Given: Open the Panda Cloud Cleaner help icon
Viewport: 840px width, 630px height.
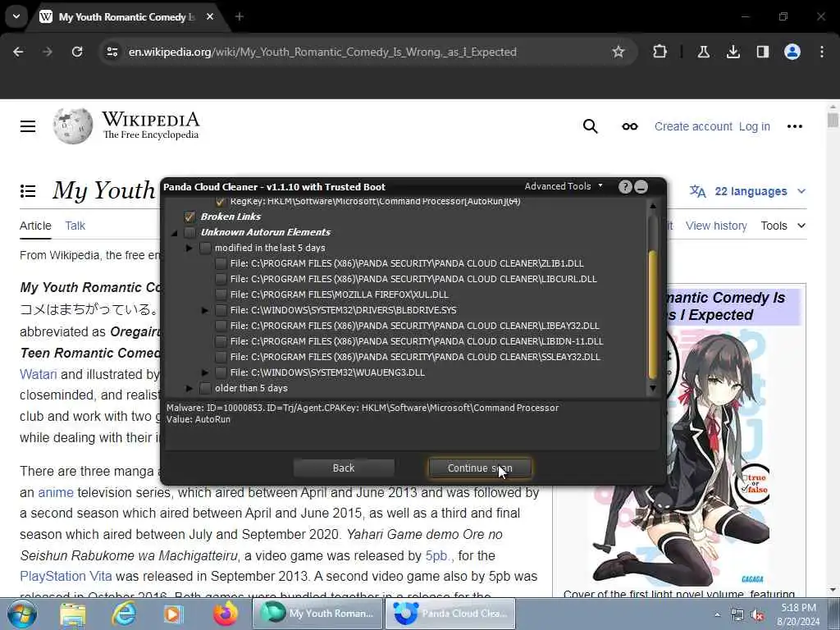Looking at the screenshot, I should click(624, 186).
